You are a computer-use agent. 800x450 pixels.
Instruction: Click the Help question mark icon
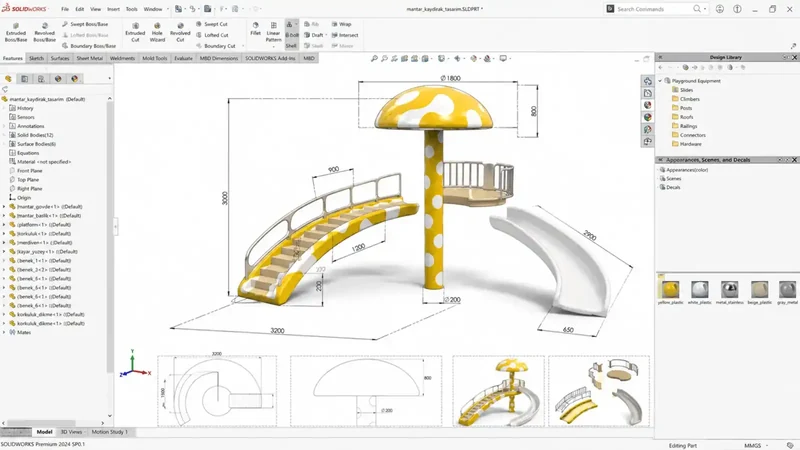pos(737,9)
